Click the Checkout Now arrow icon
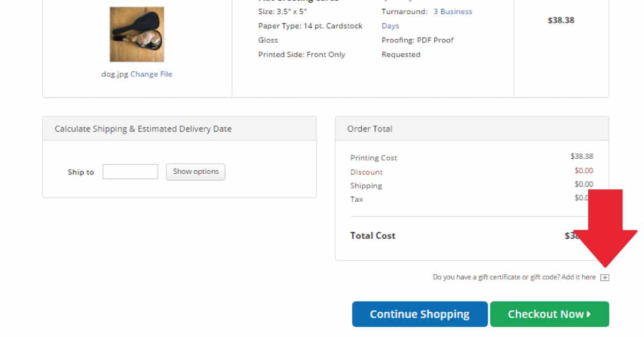644x337 pixels. pyautogui.click(x=590, y=314)
